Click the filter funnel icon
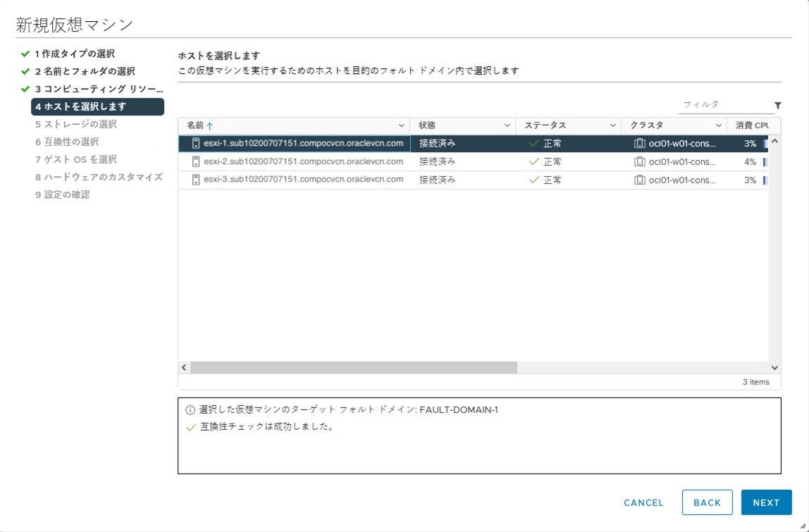This screenshot has height=532, width=809. tap(777, 105)
